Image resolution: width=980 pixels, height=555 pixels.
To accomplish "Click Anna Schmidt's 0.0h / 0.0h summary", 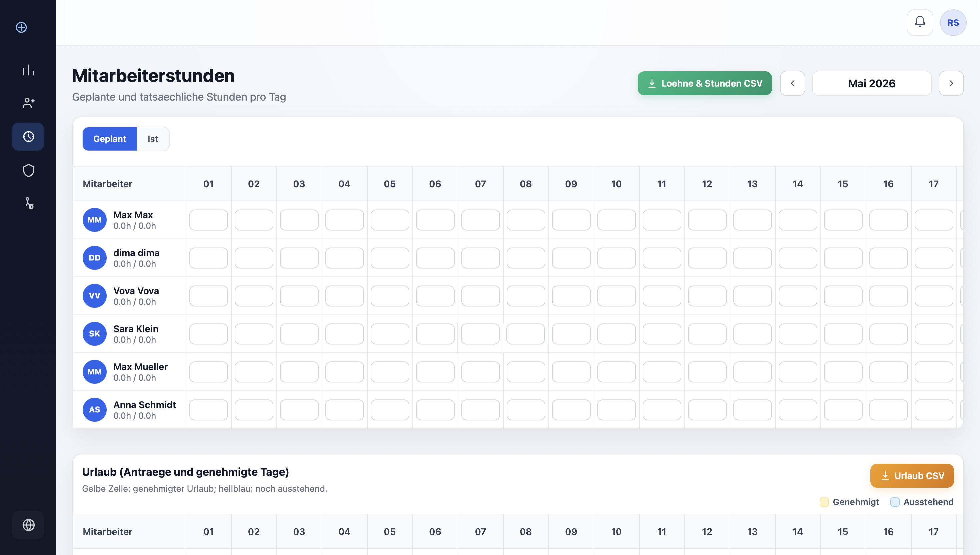I will tap(135, 416).
